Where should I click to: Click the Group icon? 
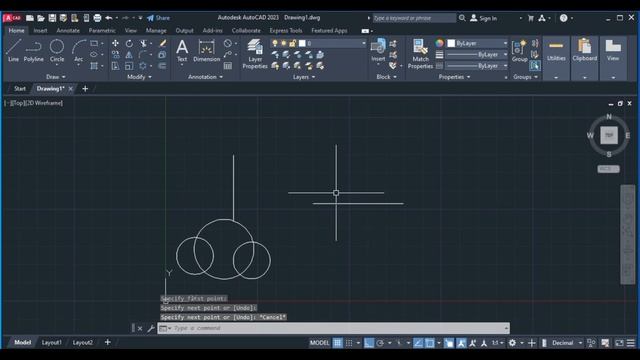tap(519, 51)
